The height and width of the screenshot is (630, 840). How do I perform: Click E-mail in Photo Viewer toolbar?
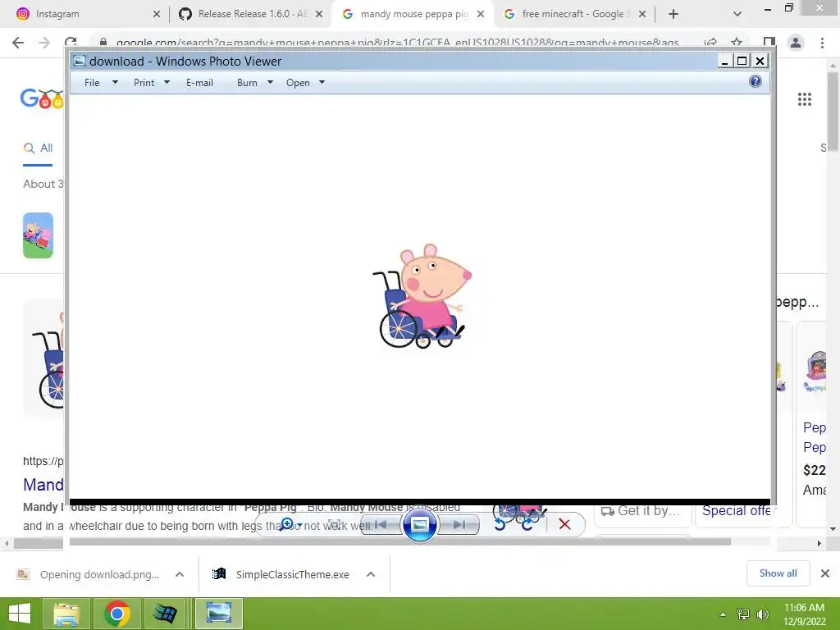point(200,83)
